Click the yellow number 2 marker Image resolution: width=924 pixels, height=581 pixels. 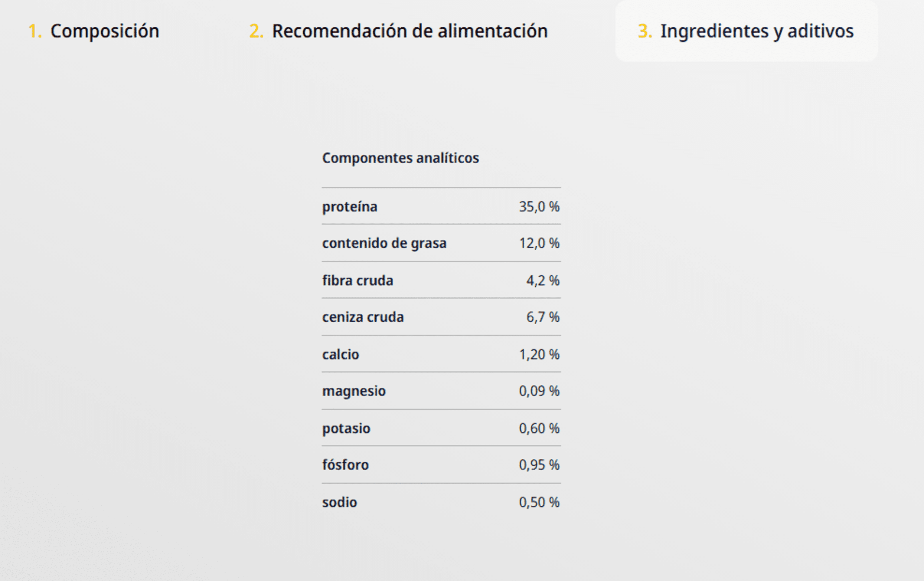[x=256, y=31]
